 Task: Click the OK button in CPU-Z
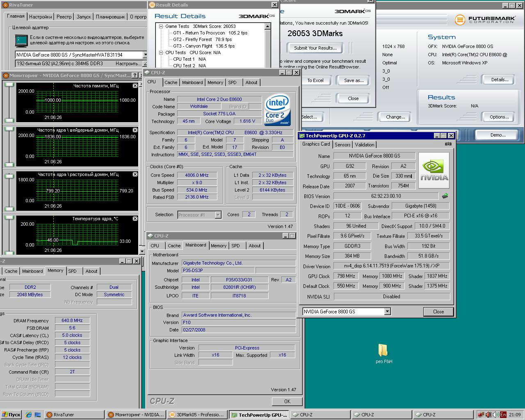287,402
